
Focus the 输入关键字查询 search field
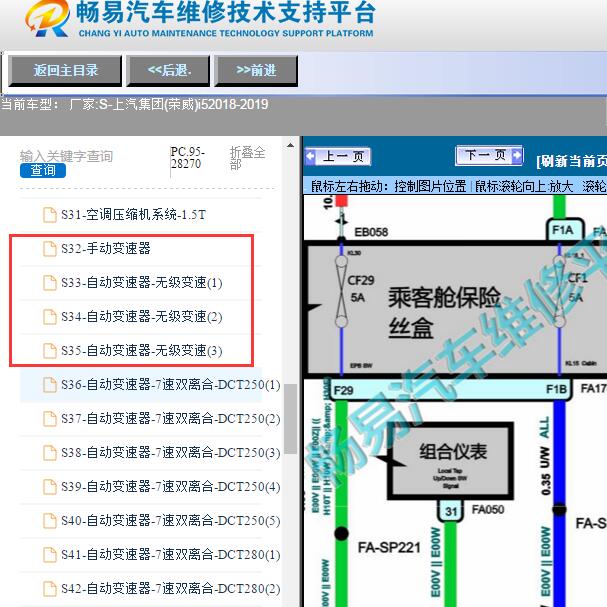point(66,156)
